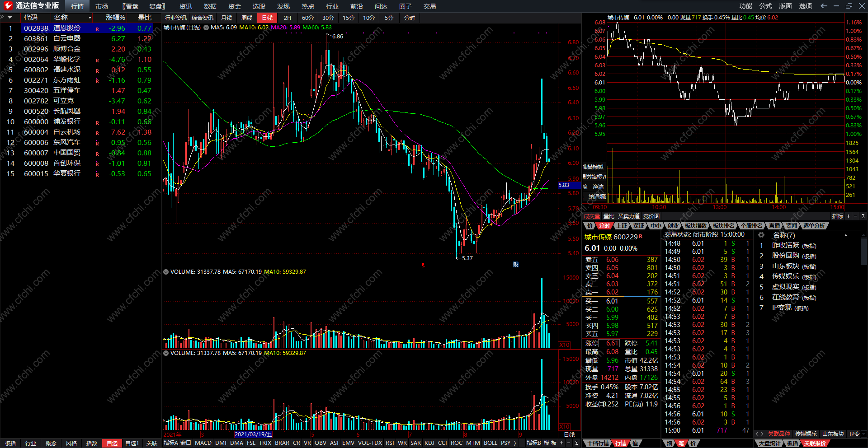
Task: Click the 行业资讯 button
Action: pyautogui.click(x=175, y=18)
